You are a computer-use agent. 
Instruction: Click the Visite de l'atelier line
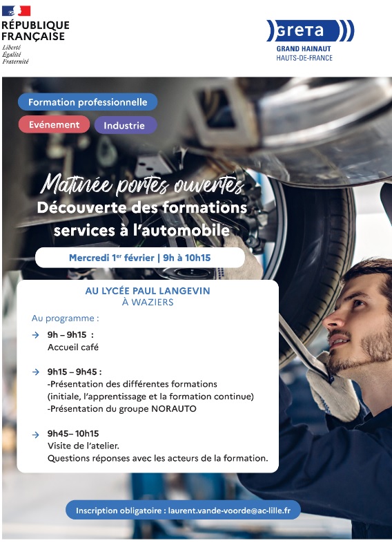point(84,446)
